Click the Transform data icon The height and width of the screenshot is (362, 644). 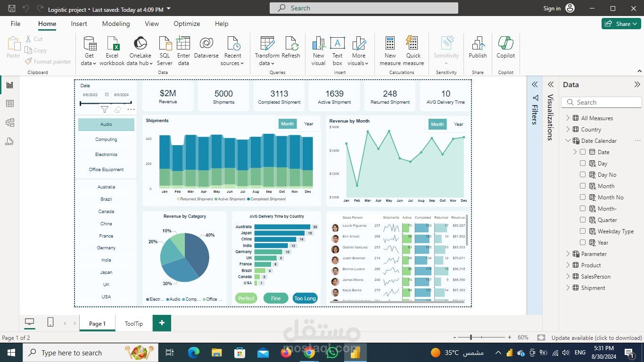[267, 44]
